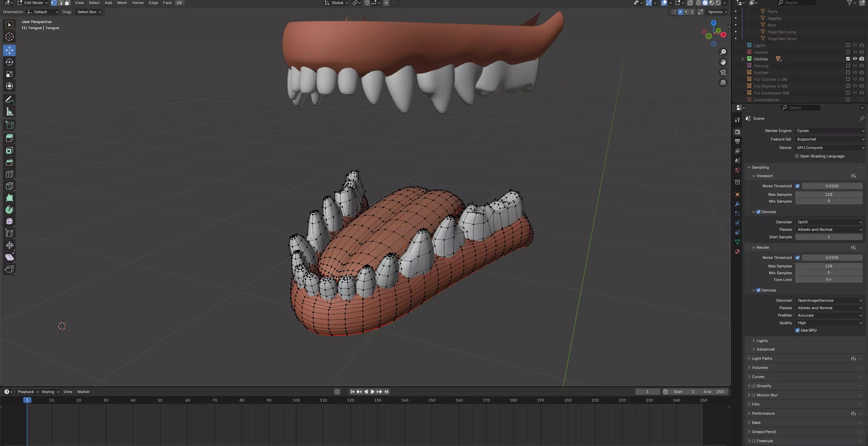Open the Edit Mode selector dropdown
The width and height of the screenshot is (868, 446).
33,3
